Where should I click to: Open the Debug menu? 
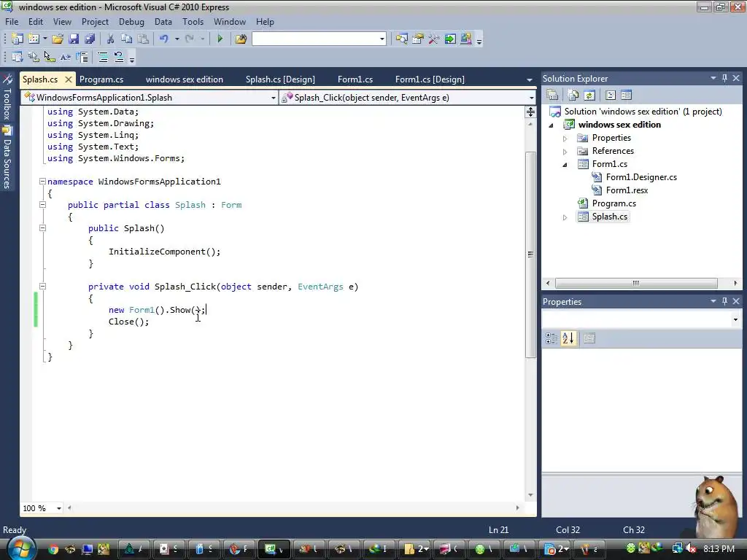click(x=131, y=22)
